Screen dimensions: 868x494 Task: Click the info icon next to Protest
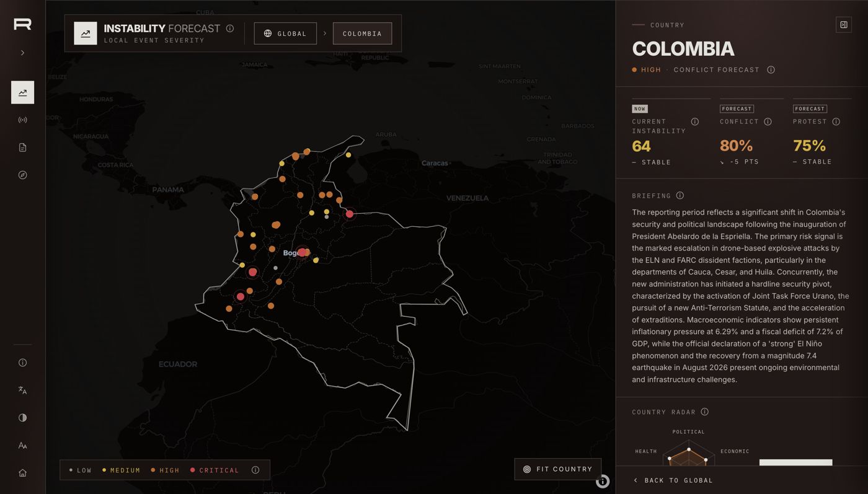(836, 122)
